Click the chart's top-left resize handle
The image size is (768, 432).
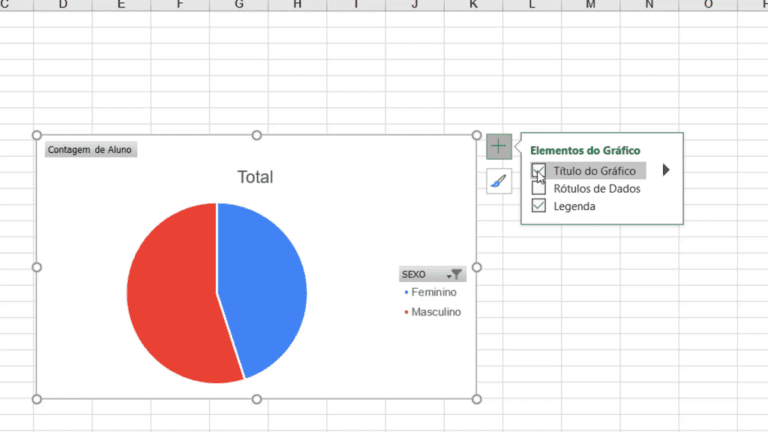coord(37,135)
